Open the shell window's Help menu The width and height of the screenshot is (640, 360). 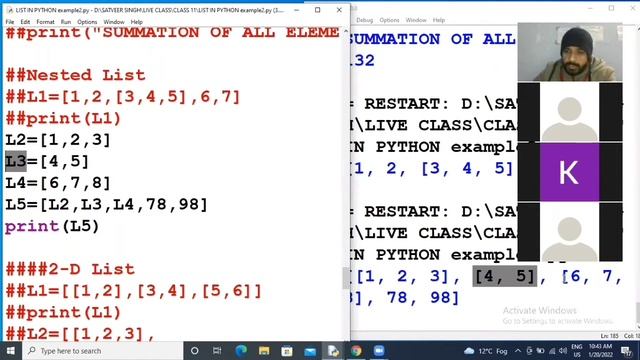[x=439, y=20]
